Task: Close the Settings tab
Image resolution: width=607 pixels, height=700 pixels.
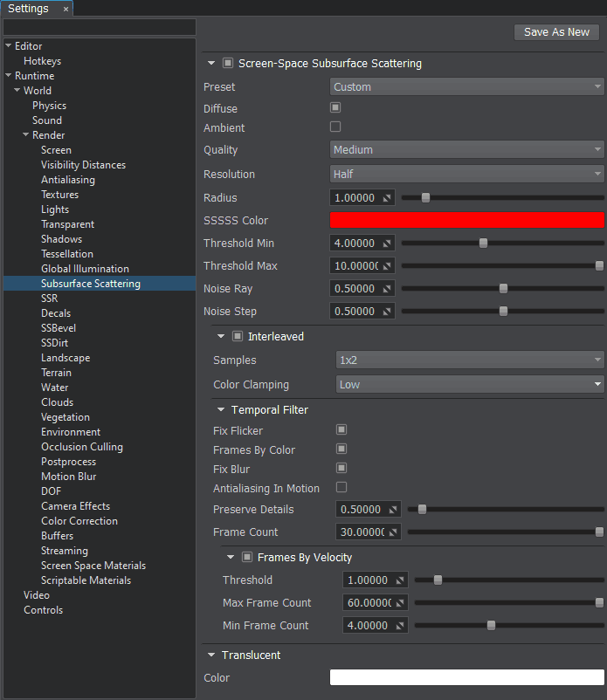Action: 66,9
